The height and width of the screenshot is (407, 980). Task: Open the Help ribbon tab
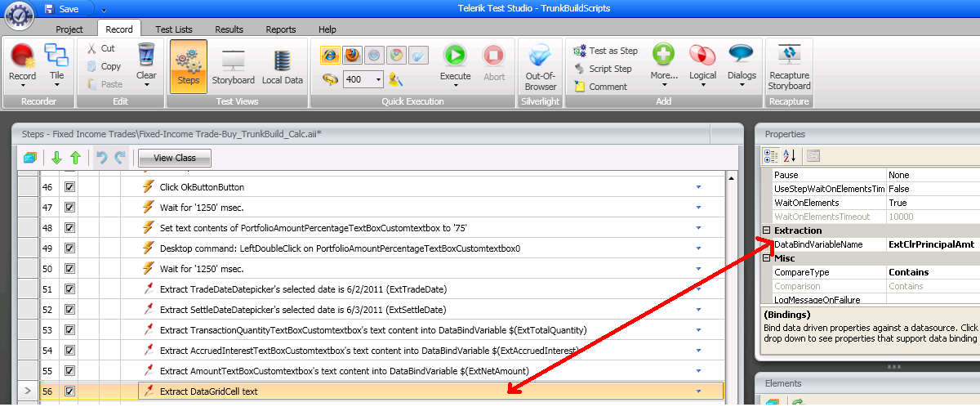[x=327, y=29]
